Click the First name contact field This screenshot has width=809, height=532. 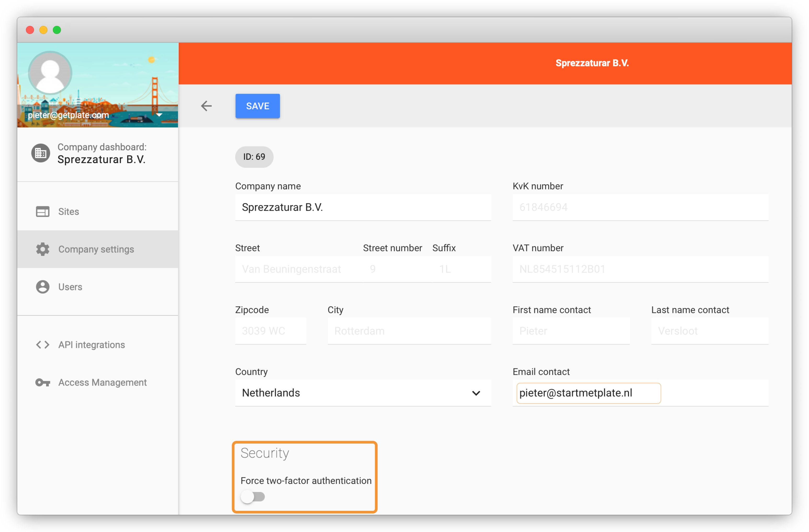pyautogui.click(x=571, y=331)
